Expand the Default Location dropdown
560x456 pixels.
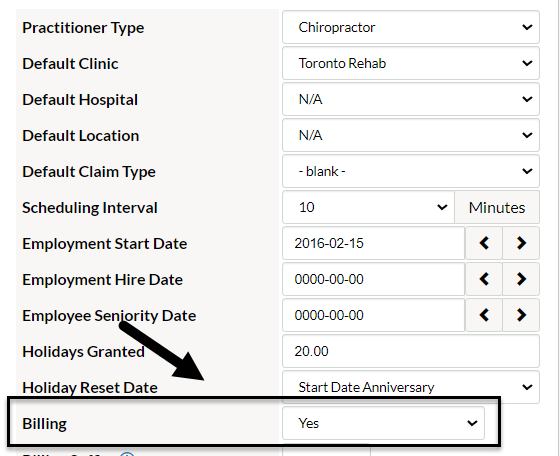(411, 135)
